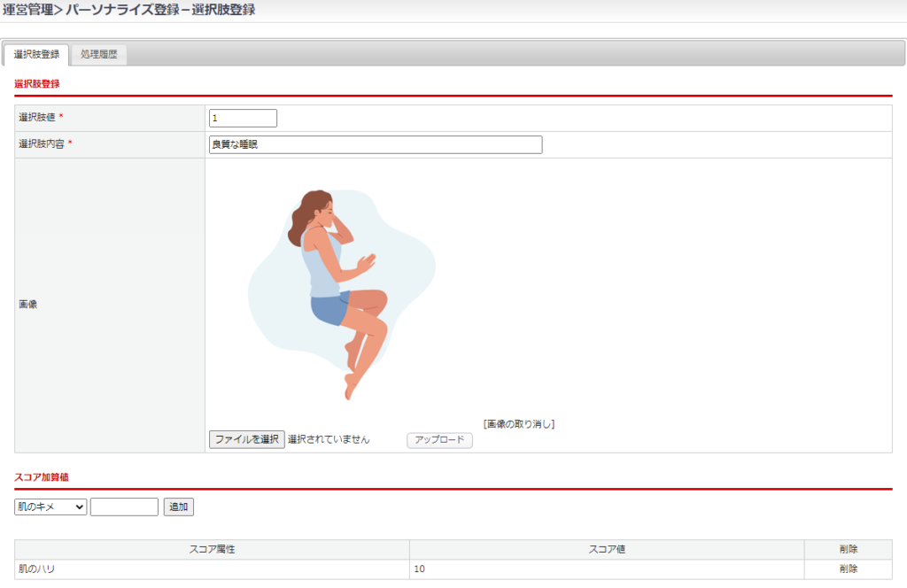Click the score value input beside 追加
Screen dimensions: 907x588
coord(124,507)
